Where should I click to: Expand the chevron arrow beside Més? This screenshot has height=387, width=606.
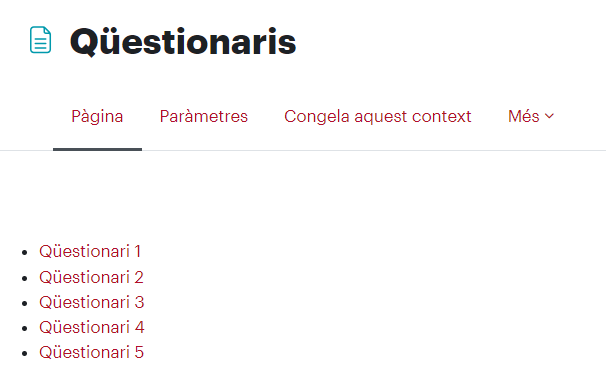(549, 116)
